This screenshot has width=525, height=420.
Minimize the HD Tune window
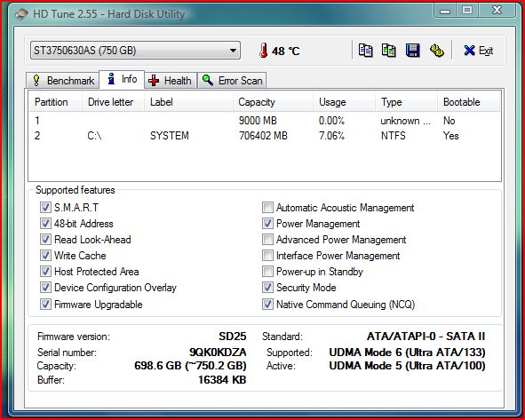point(445,11)
